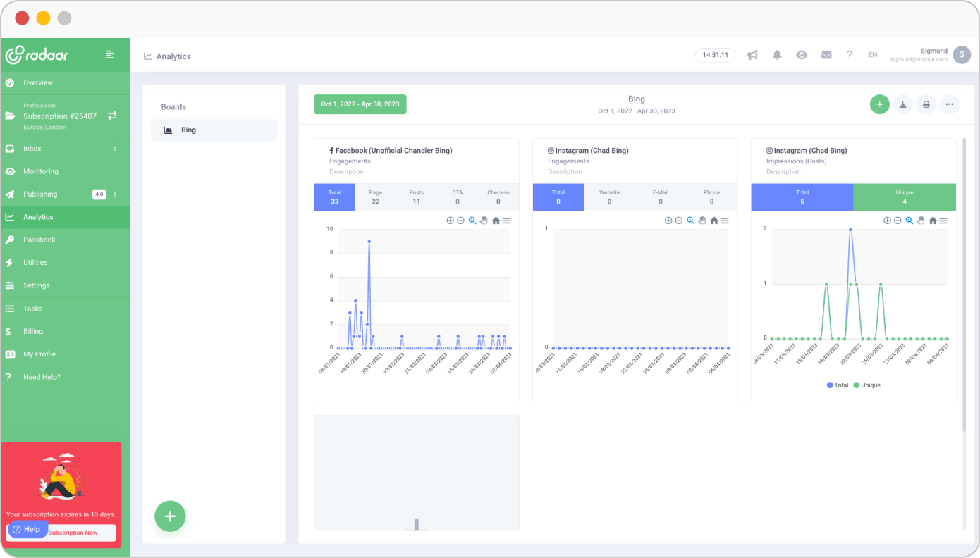
Task: Select Posts tab in Facebook Engagements card
Action: pyautogui.click(x=417, y=197)
